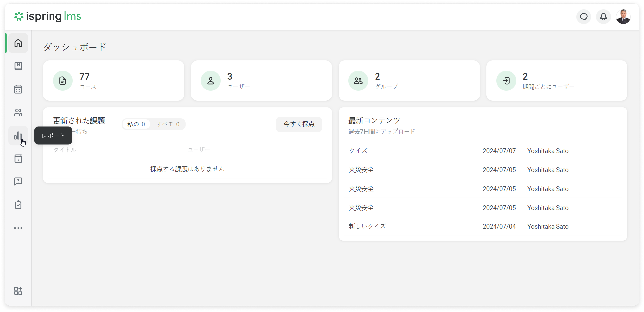Image resolution: width=644 pixels, height=312 pixels.
Task: Open the users icon in sidebar
Action: [x=18, y=112]
